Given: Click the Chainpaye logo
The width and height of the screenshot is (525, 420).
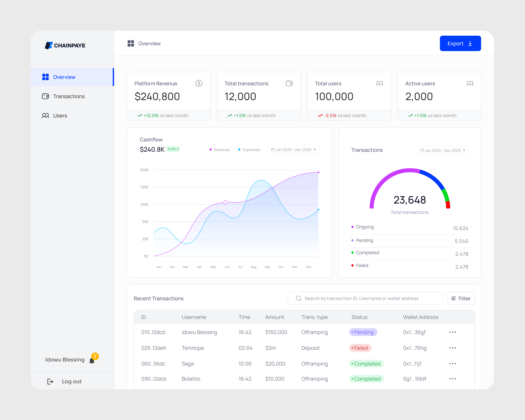Looking at the screenshot, I should tap(65, 45).
